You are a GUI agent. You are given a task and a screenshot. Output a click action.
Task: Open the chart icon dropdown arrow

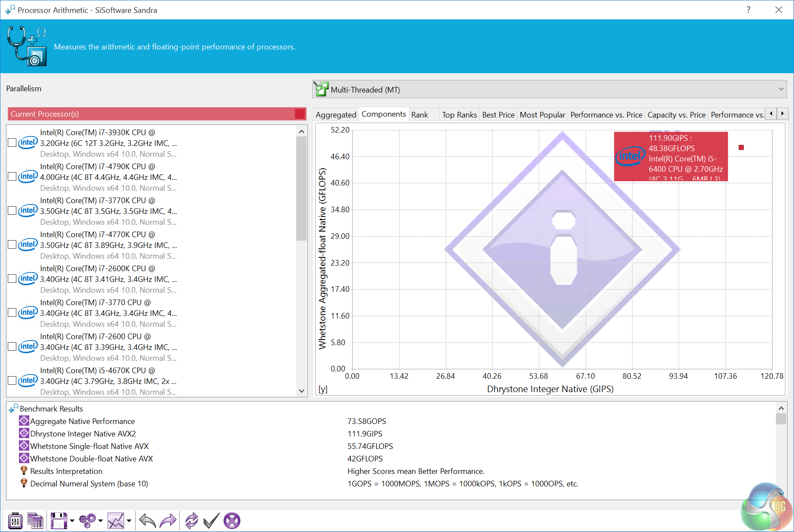tap(129, 521)
